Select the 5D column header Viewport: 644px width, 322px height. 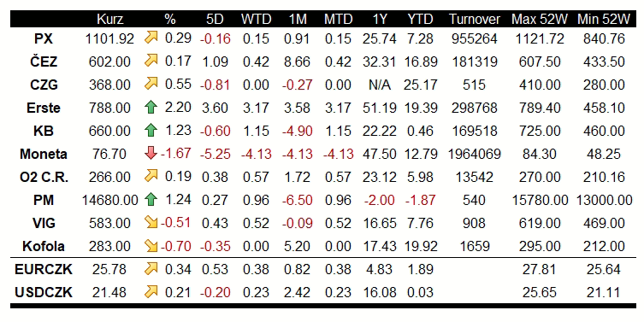click(215, 19)
